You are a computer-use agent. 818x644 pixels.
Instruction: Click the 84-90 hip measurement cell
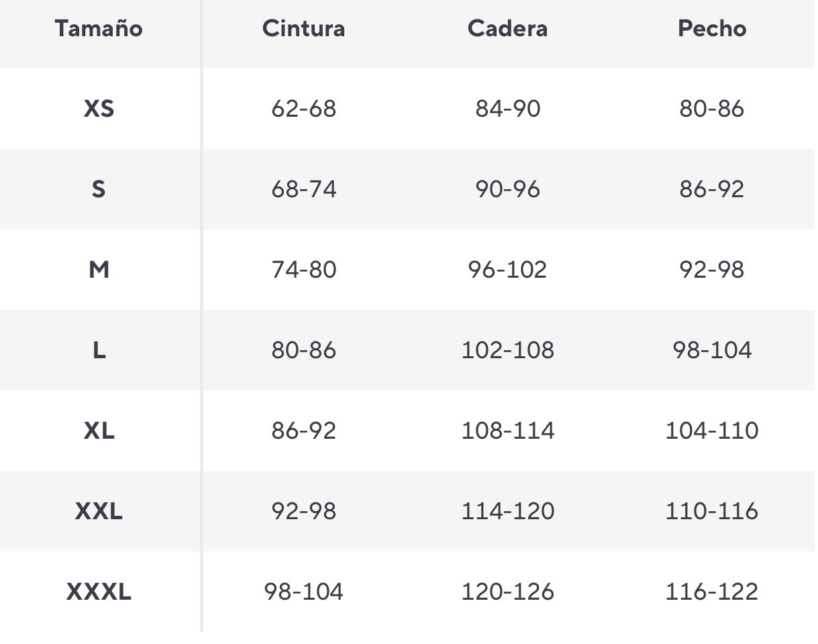507,109
